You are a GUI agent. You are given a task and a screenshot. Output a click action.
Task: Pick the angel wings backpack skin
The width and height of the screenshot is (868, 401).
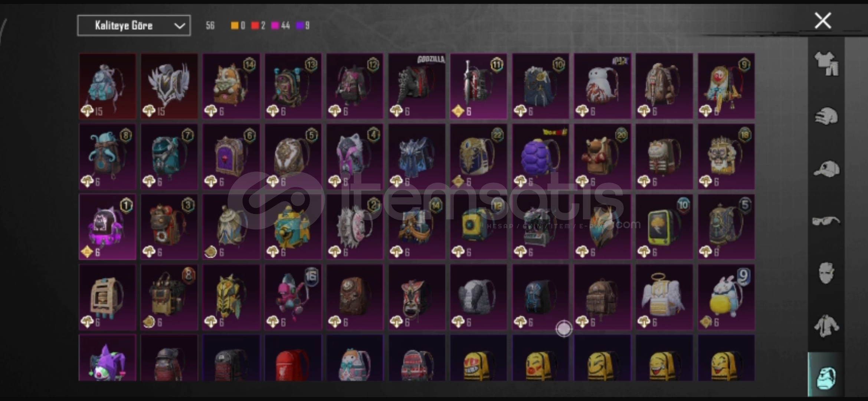tap(664, 297)
